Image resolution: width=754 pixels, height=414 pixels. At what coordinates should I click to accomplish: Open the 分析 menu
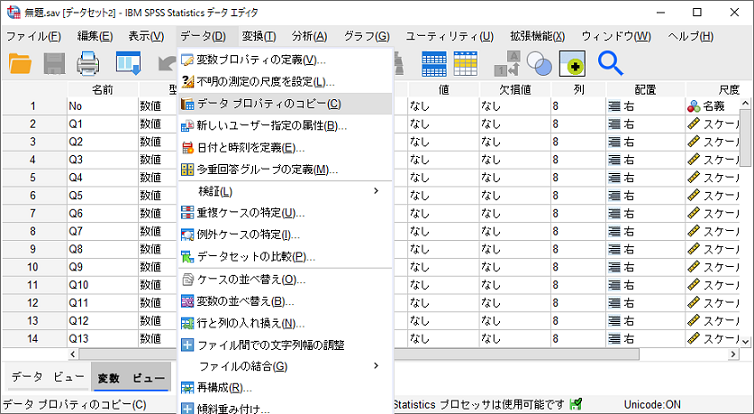point(312,36)
